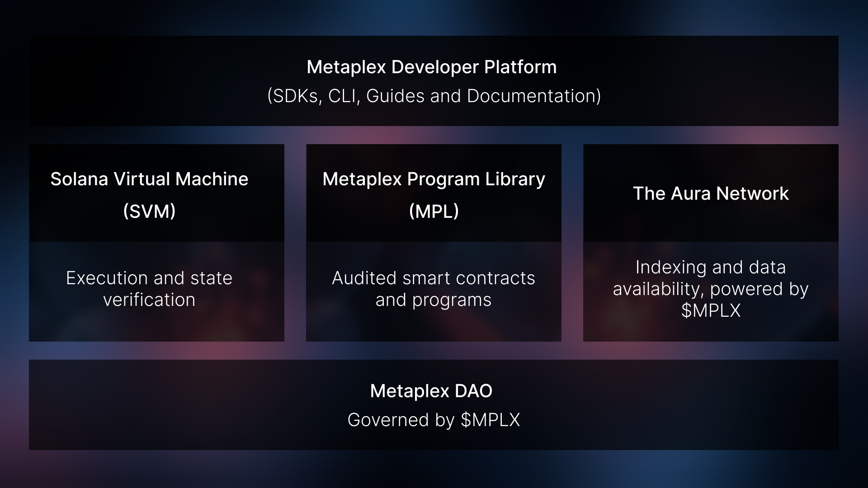Click 'Metaplex Program Library' title text

coord(433,179)
